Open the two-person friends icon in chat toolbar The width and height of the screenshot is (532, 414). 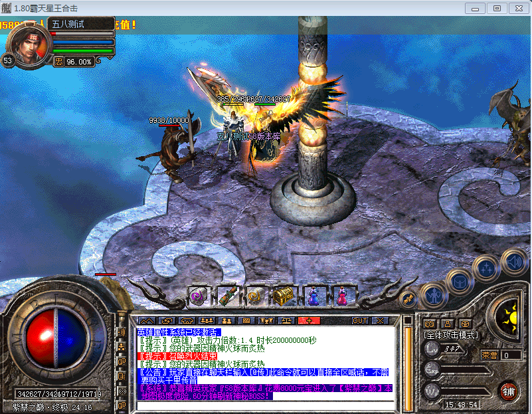click(x=226, y=321)
